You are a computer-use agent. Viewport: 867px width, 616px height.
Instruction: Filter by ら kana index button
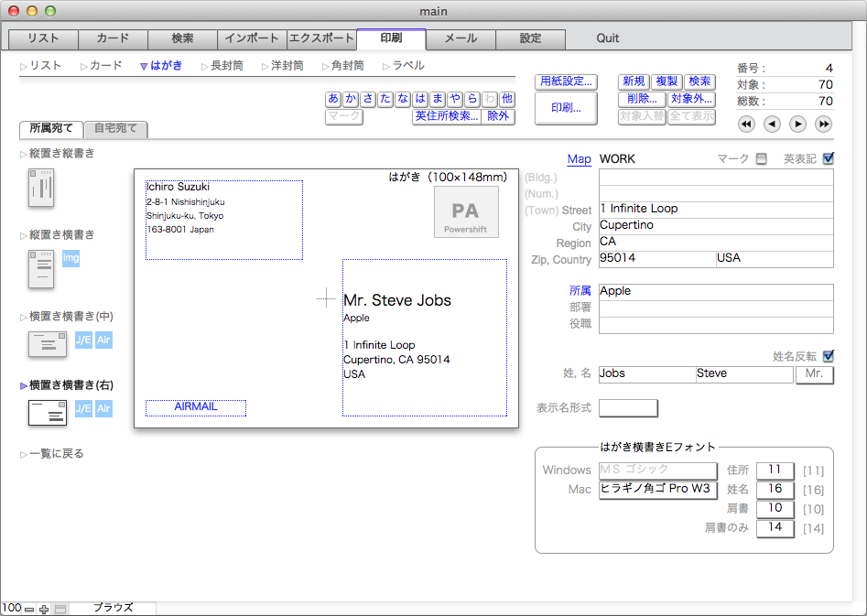click(472, 99)
